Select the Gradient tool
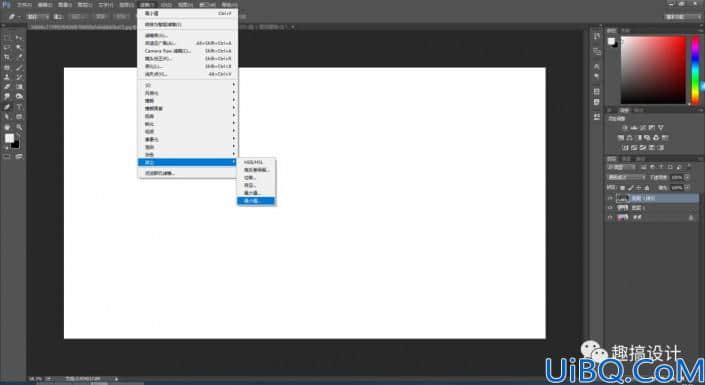 [19, 87]
